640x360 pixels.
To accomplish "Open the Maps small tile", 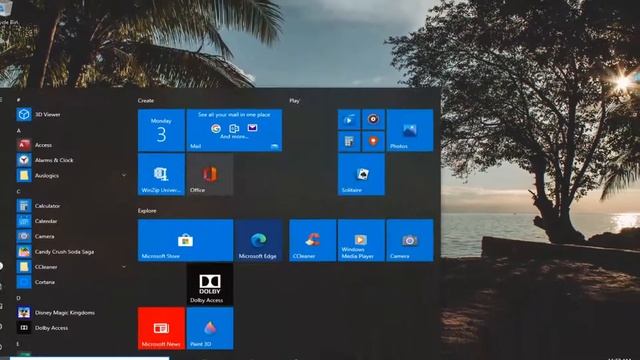I will point(373,141).
